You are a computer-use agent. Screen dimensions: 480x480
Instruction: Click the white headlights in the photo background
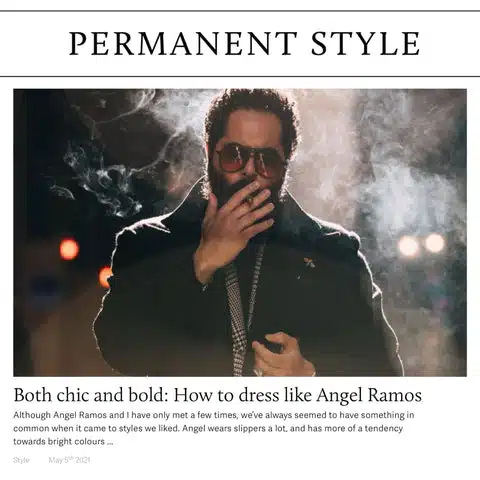pyautogui.click(x=422, y=245)
